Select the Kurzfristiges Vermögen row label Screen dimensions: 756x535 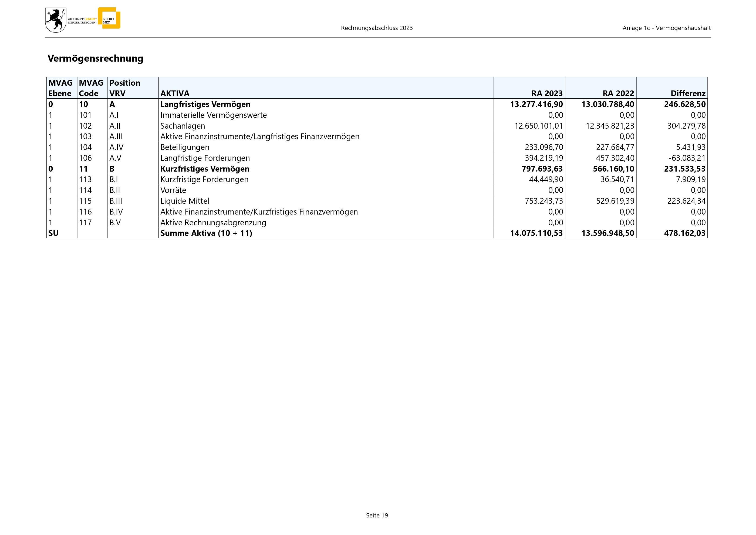pyautogui.click(x=204, y=169)
